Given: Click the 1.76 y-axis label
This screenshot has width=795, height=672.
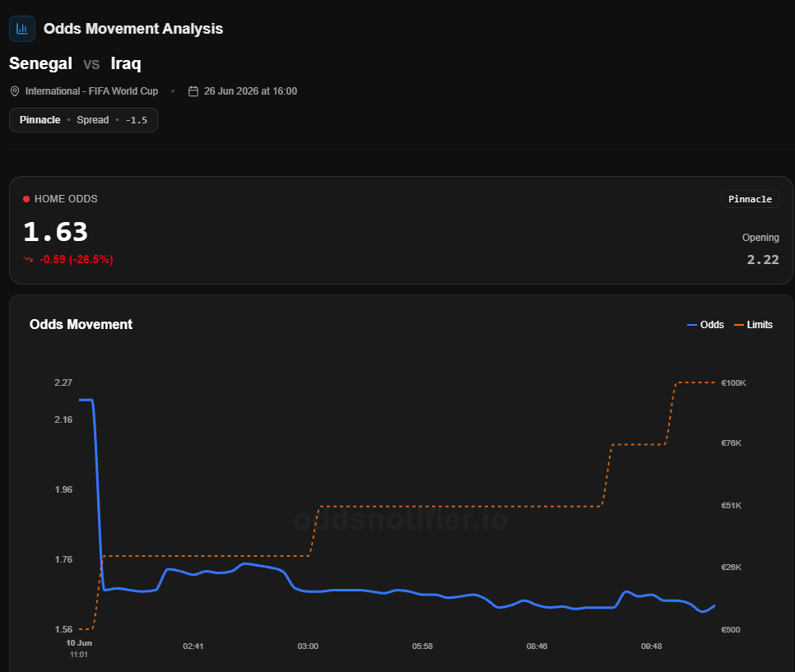Looking at the screenshot, I should (63, 559).
